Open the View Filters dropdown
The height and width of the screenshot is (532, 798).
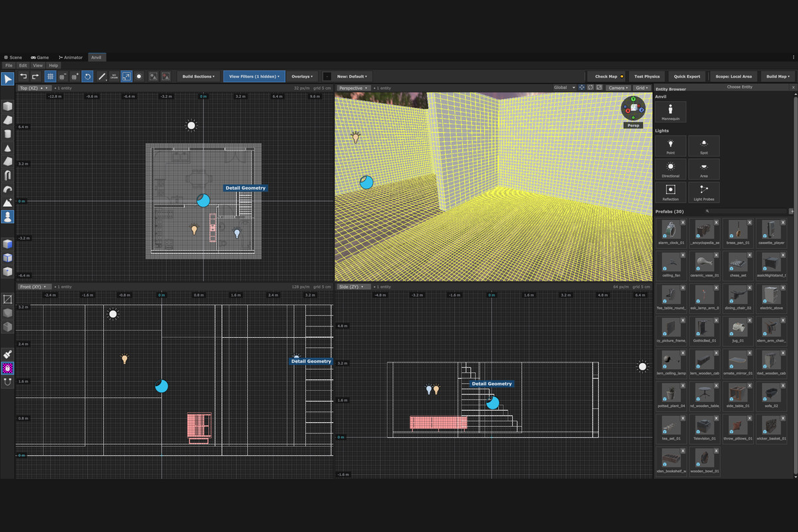[x=254, y=76]
